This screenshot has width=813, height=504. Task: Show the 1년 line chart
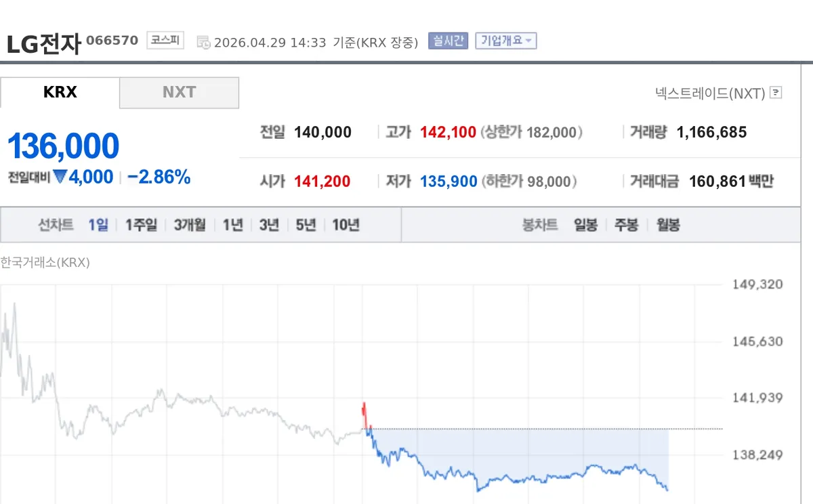(233, 226)
